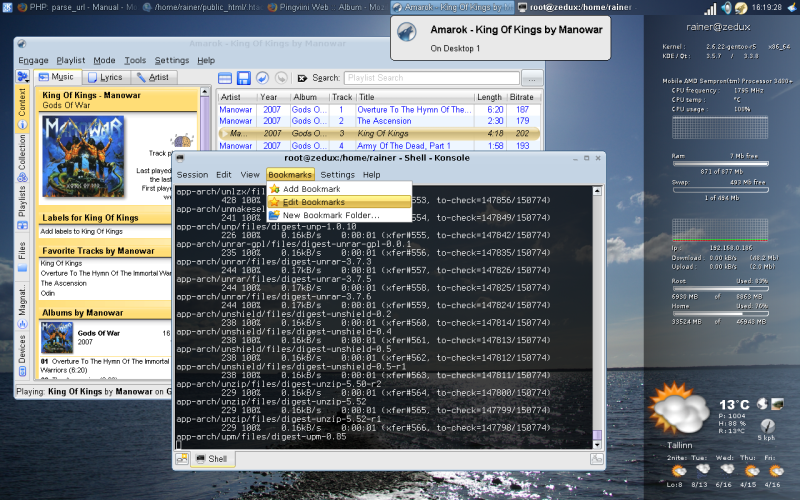Choose Add Bookmark from Bookmarks menu
800x500 pixels.
point(339,189)
